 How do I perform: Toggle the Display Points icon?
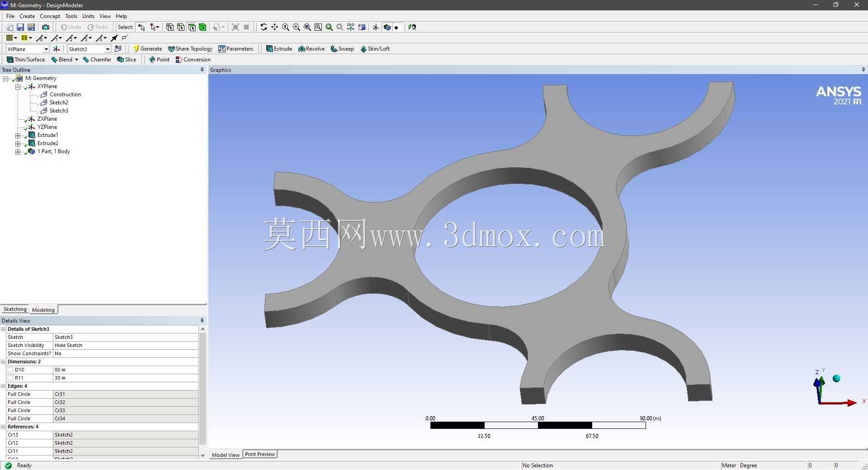(396, 27)
